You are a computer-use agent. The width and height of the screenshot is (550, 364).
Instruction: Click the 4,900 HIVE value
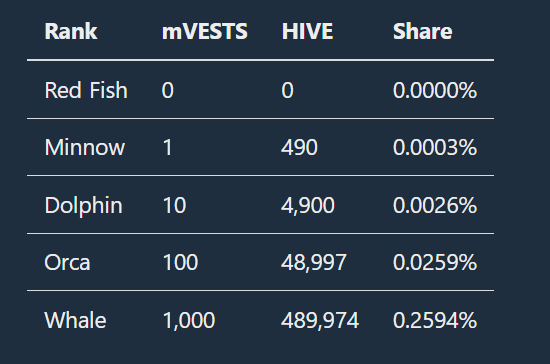point(308,205)
